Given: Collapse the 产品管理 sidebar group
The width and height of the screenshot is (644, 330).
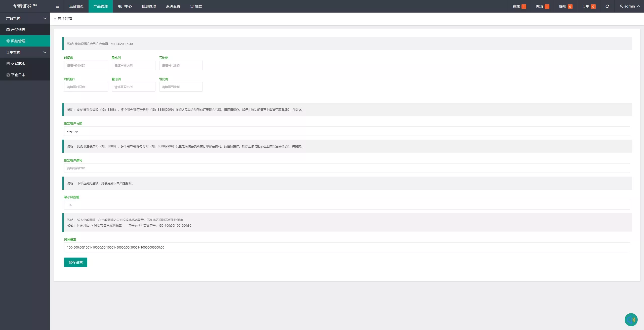Looking at the screenshot, I should (x=25, y=18).
